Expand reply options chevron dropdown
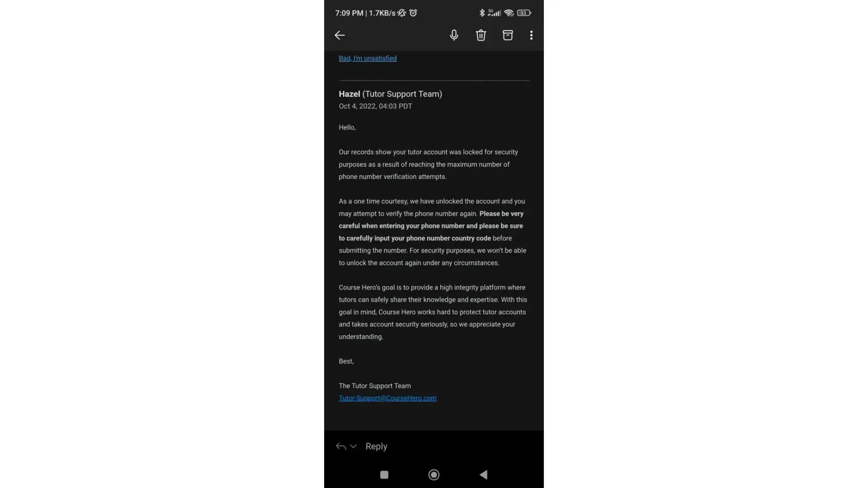Image resolution: width=868 pixels, height=488 pixels. point(353,446)
